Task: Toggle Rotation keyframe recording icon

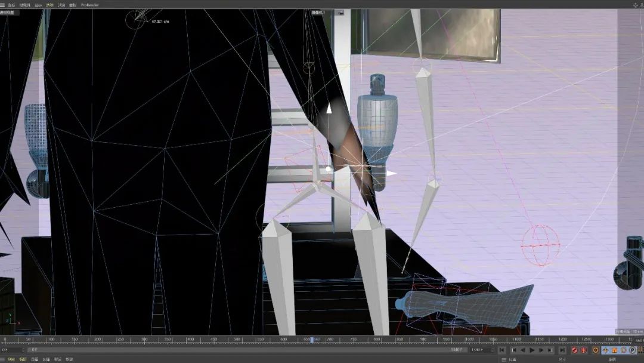Action: tap(623, 350)
